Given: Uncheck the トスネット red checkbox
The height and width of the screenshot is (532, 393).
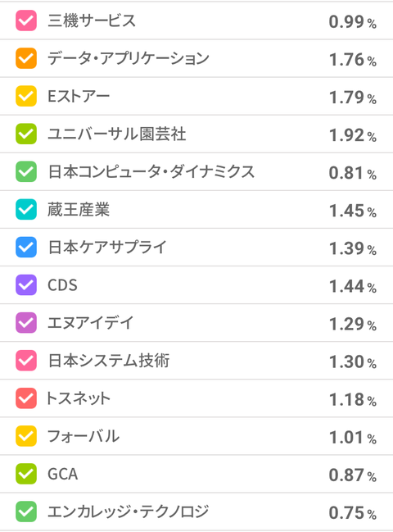Looking at the screenshot, I should [26, 398].
